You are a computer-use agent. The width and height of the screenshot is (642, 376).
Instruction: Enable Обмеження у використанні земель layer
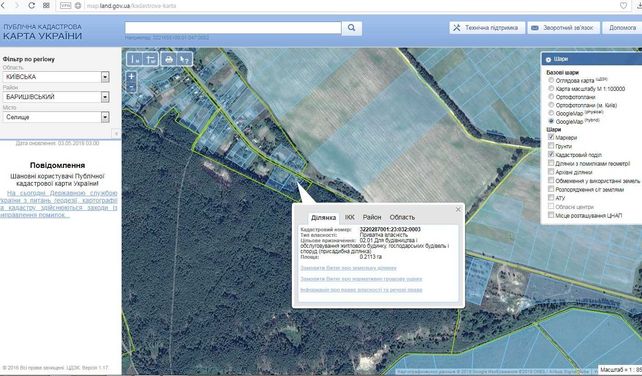[x=551, y=180]
